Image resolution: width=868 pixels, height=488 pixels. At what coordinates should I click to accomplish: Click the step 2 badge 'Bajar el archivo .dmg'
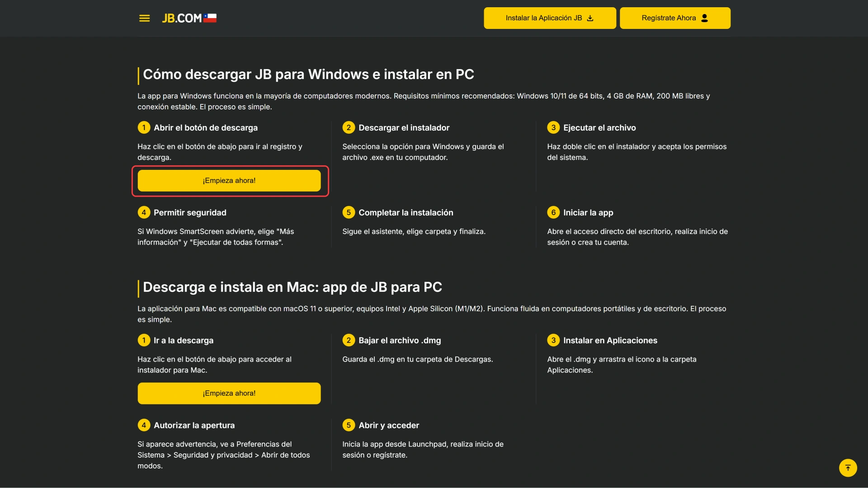point(349,340)
